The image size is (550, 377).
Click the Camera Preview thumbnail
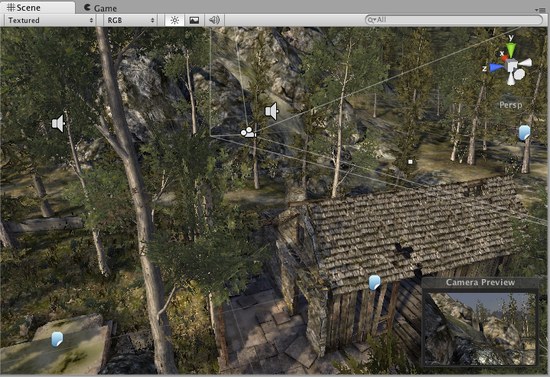coord(480,329)
